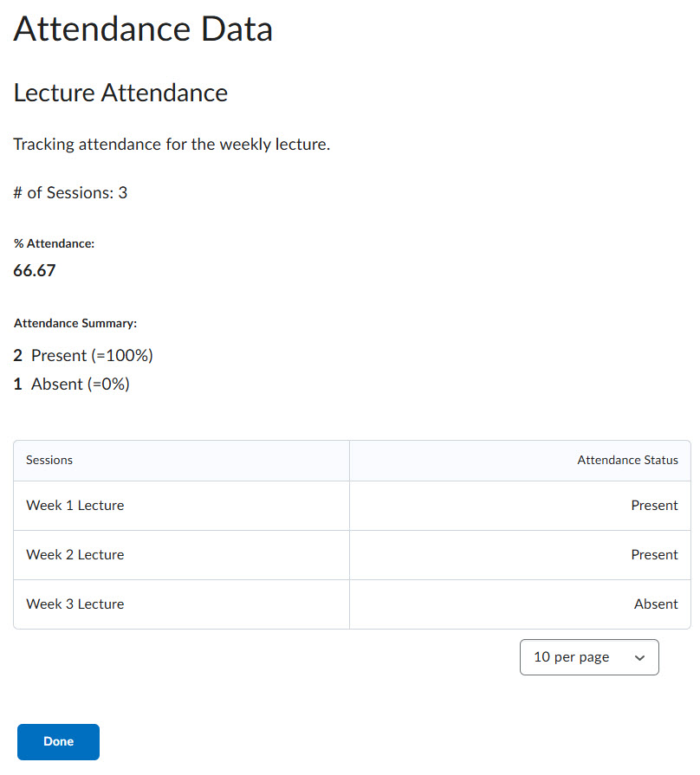This screenshot has width=700, height=775.
Task: Select the Week 1 Lecture session cell
Action: point(75,506)
